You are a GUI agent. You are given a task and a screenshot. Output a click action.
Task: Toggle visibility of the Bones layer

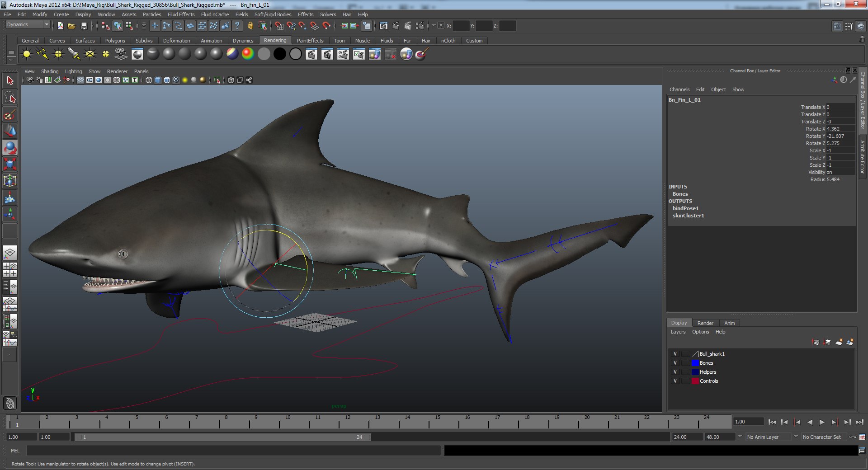[675, 363]
